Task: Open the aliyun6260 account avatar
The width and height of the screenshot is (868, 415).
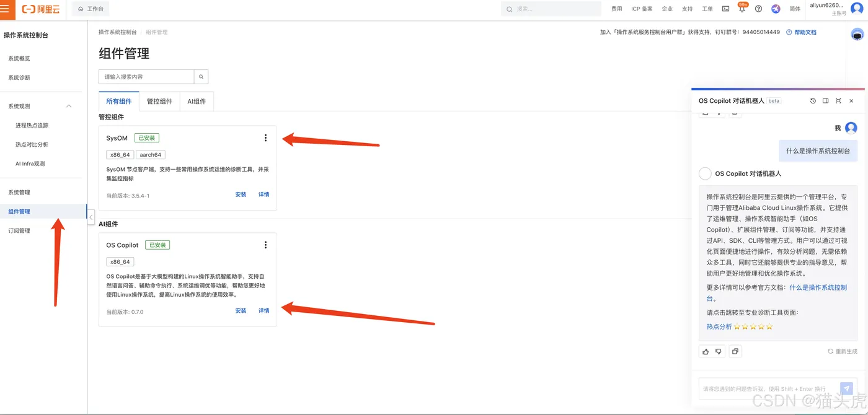Action: coord(856,9)
